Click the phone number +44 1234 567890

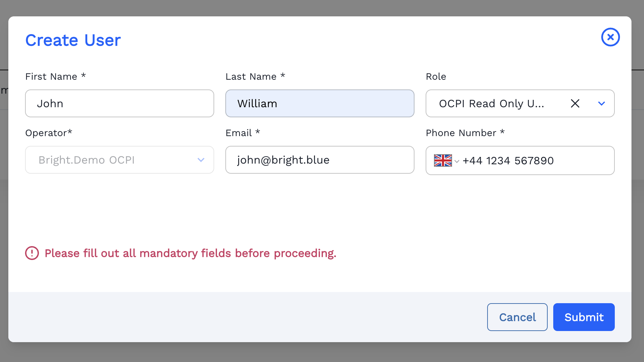click(508, 160)
